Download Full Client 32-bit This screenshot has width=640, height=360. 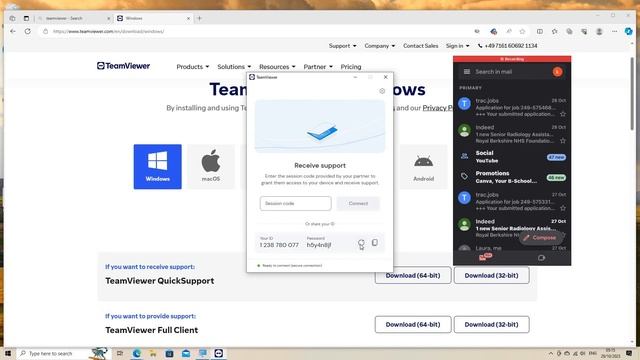pyautogui.click(x=491, y=324)
